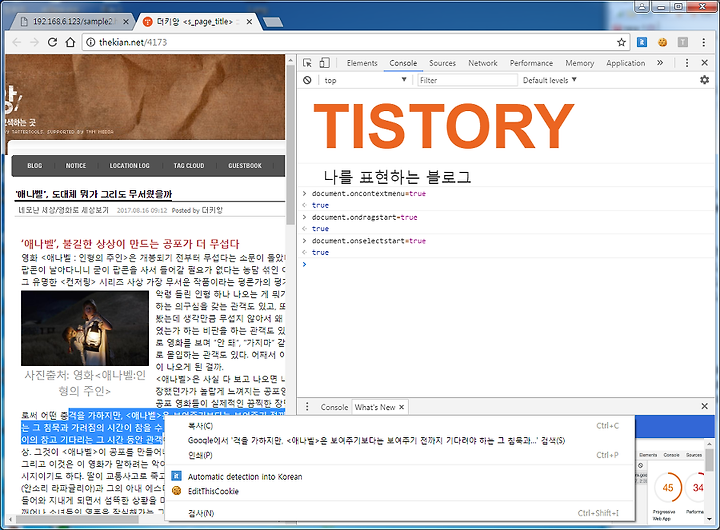
Task: Open a new browser tab
Action: point(273,22)
